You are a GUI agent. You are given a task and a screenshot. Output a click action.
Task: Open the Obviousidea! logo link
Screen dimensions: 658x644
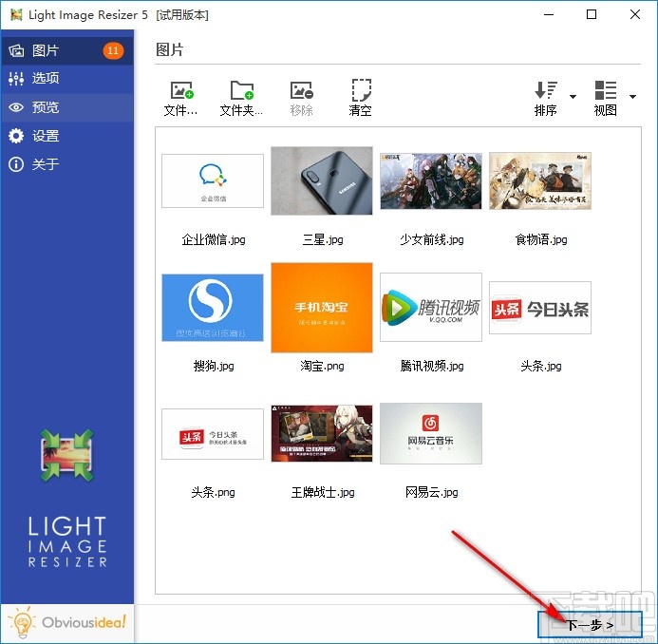coord(67,623)
